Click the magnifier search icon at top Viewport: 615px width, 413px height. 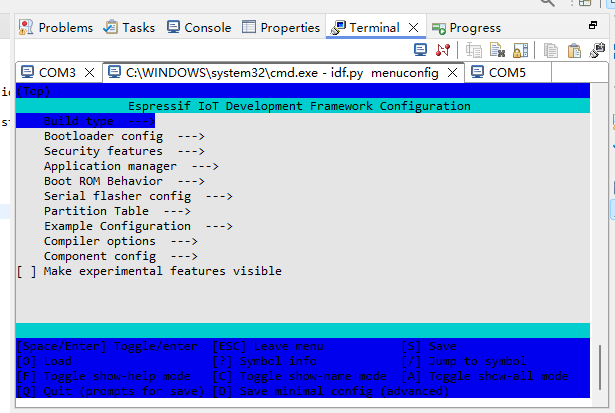point(548,3)
